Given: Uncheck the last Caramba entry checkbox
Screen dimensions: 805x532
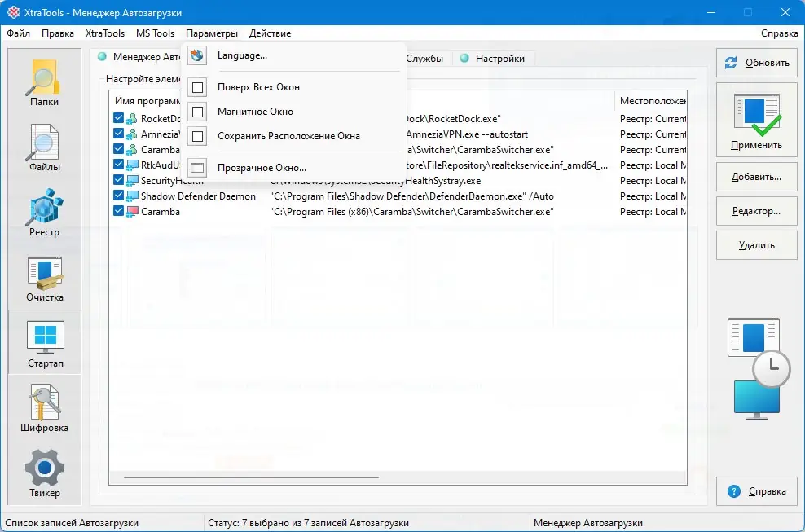Looking at the screenshot, I should pos(119,211).
